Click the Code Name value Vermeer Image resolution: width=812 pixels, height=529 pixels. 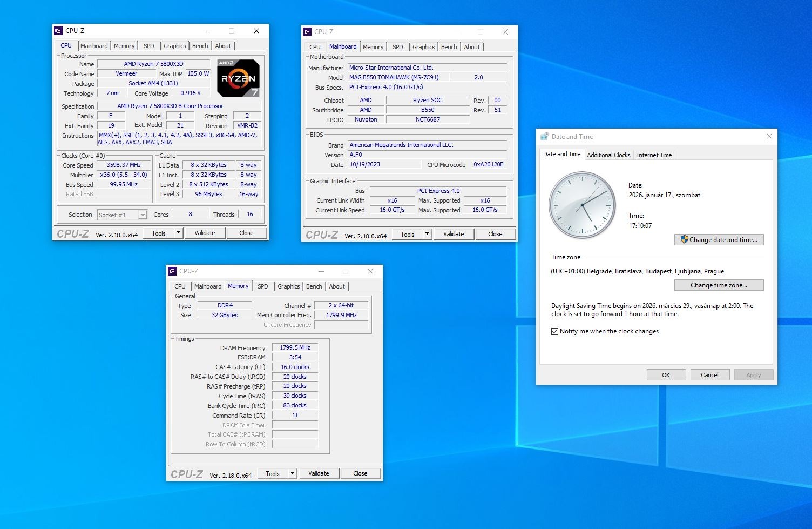click(x=126, y=74)
